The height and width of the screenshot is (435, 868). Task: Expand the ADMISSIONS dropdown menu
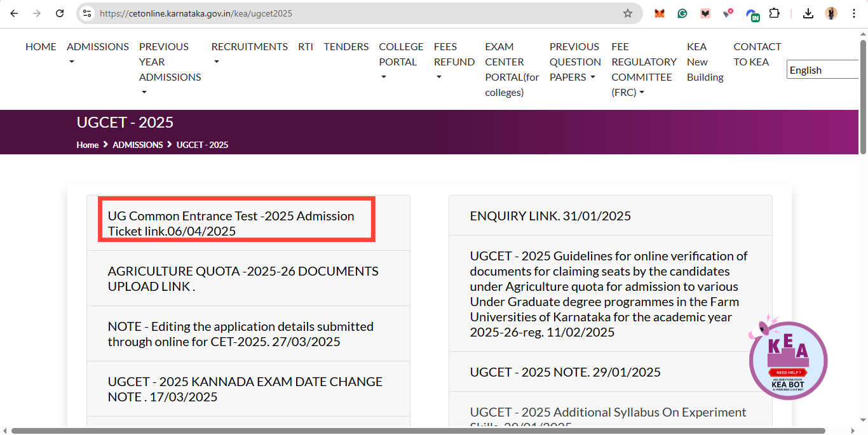point(98,54)
